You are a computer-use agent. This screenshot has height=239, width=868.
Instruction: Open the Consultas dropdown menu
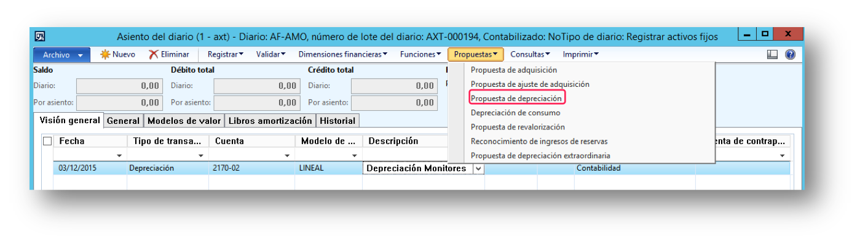[x=530, y=54]
